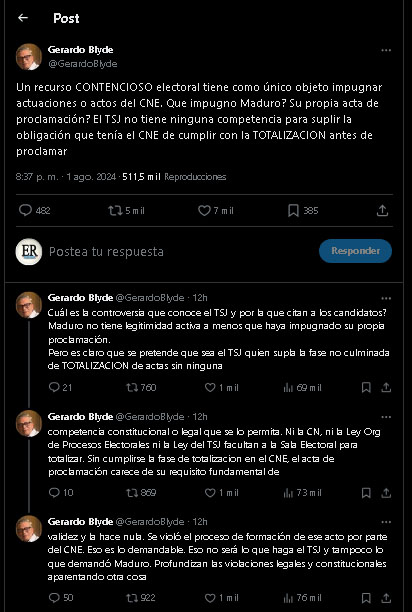
Task: Open more options on last reply
Action: [386, 522]
